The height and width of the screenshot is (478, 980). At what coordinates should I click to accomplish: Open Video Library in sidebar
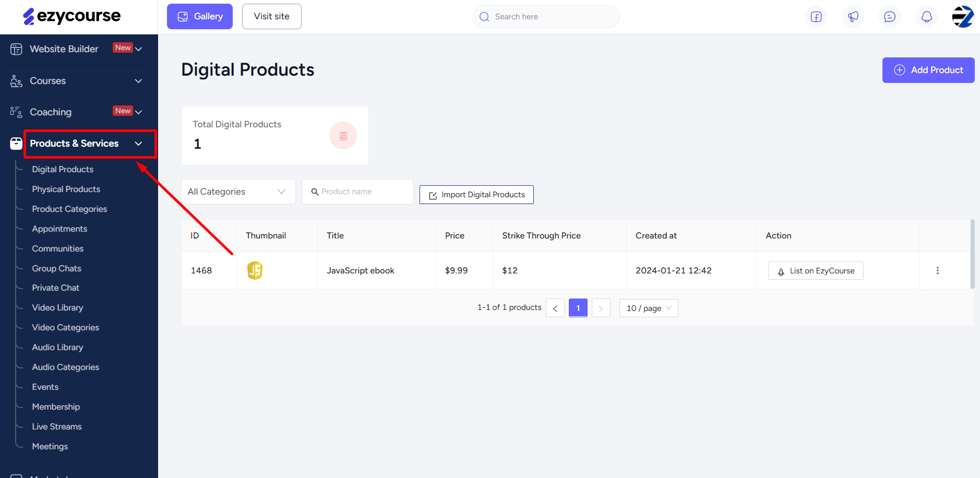tap(57, 307)
